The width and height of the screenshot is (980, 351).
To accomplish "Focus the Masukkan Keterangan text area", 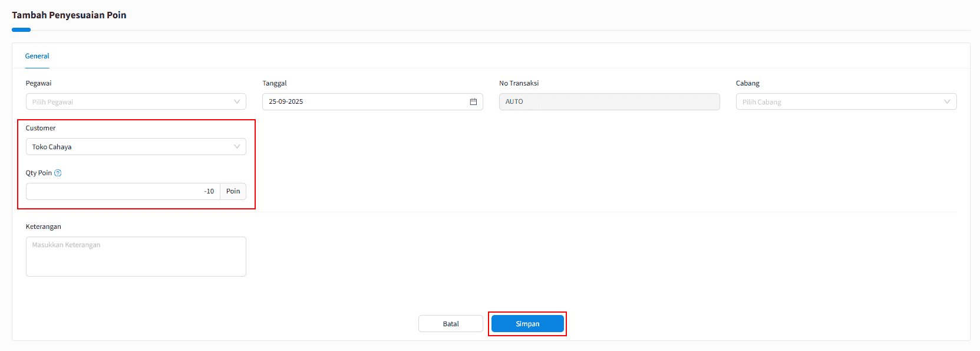I will (x=136, y=257).
